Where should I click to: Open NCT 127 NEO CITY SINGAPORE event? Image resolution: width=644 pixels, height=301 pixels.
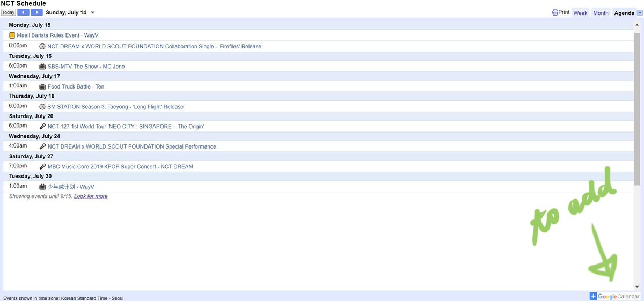click(x=126, y=127)
